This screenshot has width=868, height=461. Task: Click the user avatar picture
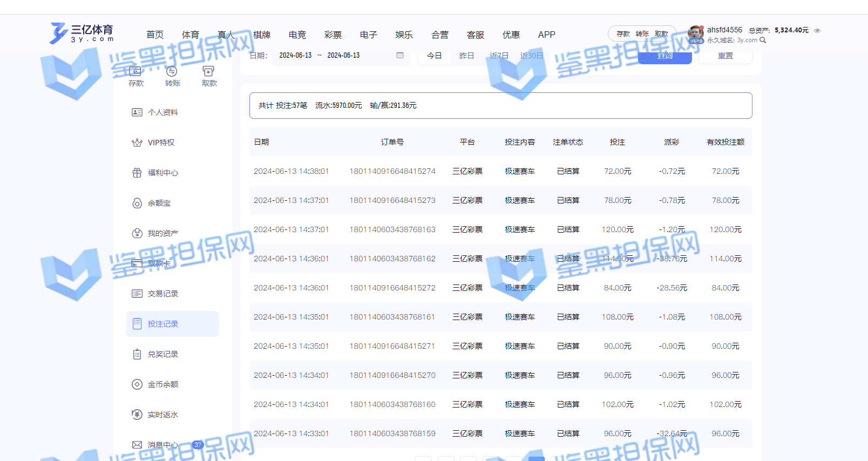(x=695, y=34)
